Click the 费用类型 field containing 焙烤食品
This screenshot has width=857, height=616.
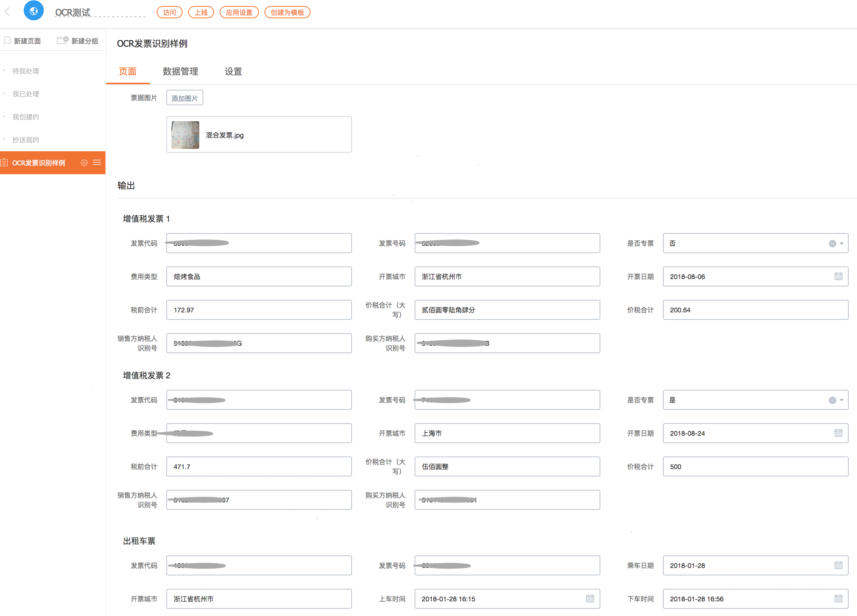pyautogui.click(x=259, y=276)
